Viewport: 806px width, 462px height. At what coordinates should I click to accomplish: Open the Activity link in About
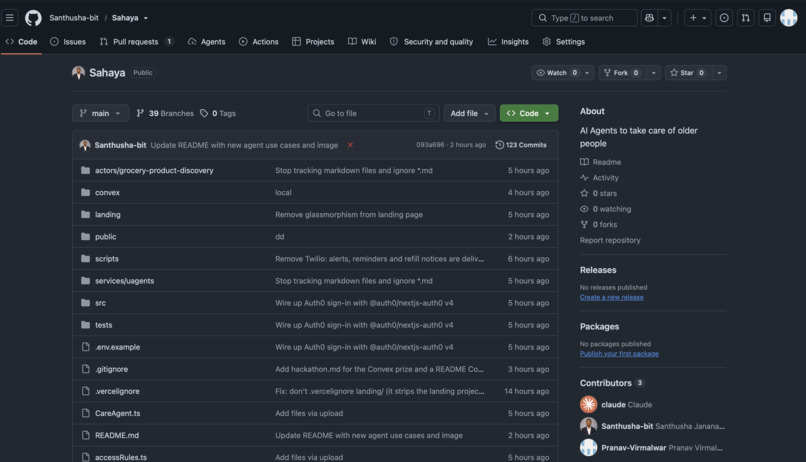coord(599,177)
